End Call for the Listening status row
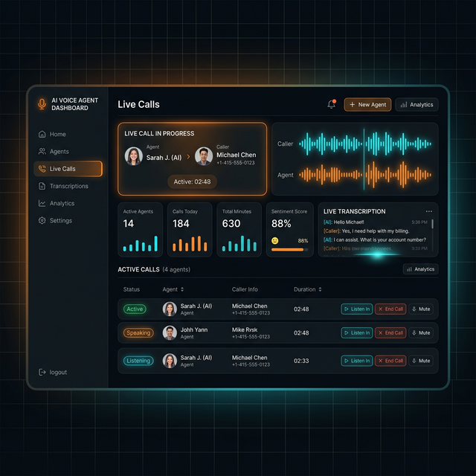Screen dimensions: 476x476 [x=390, y=361]
